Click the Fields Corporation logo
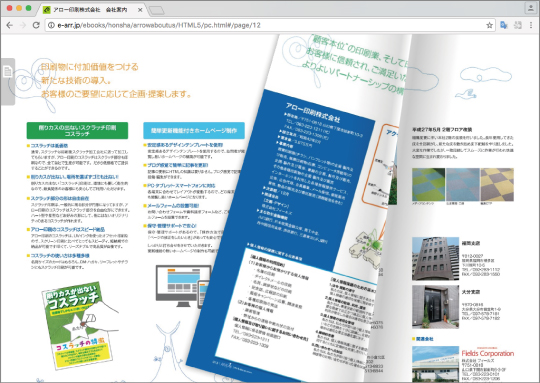 point(487,353)
